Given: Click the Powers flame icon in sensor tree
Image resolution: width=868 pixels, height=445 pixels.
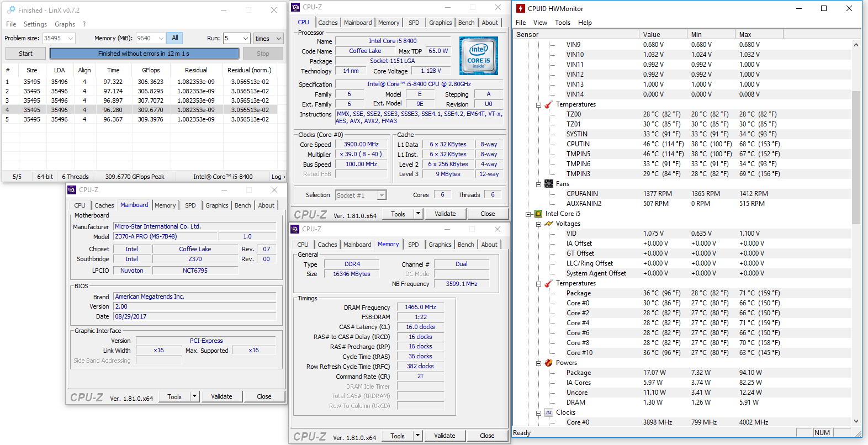Looking at the screenshot, I should (x=549, y=363).
